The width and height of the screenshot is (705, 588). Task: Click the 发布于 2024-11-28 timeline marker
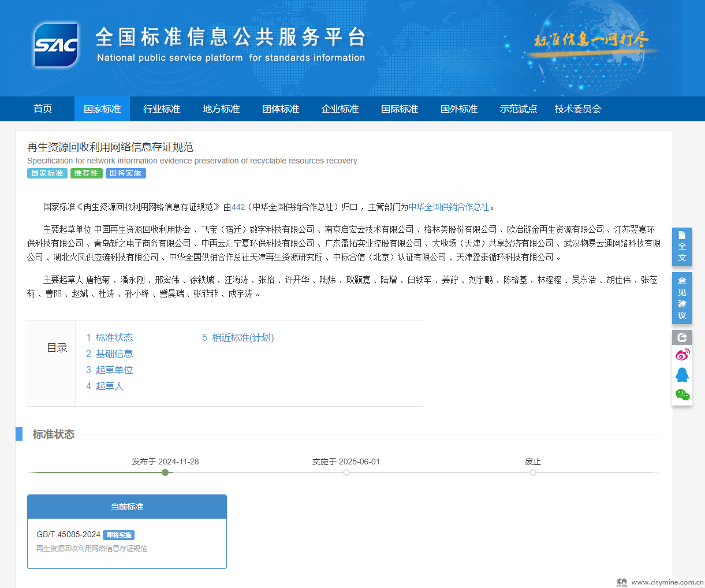(165, 472)
